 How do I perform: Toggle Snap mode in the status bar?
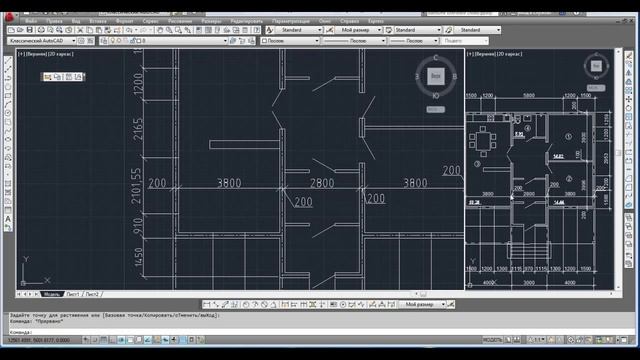95,340
